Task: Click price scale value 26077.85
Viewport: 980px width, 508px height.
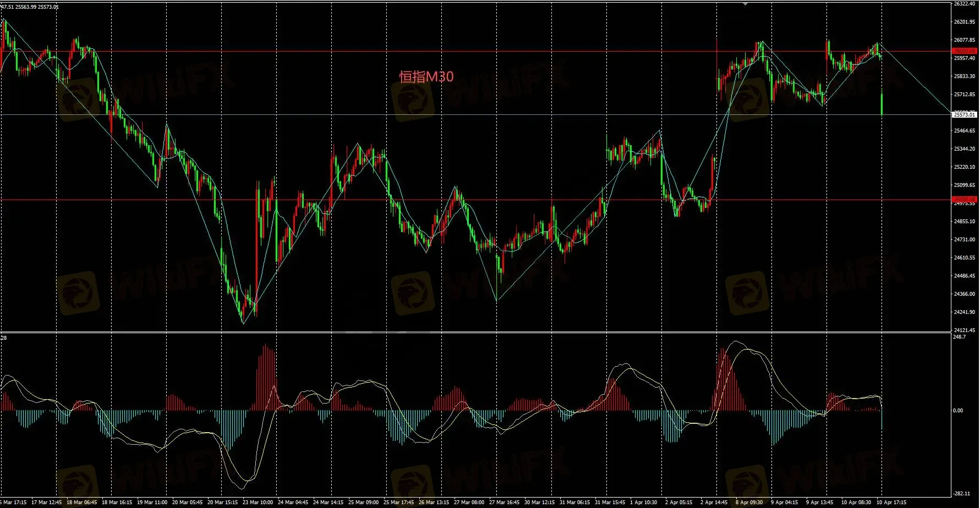Action: click(x=964, y=40)
